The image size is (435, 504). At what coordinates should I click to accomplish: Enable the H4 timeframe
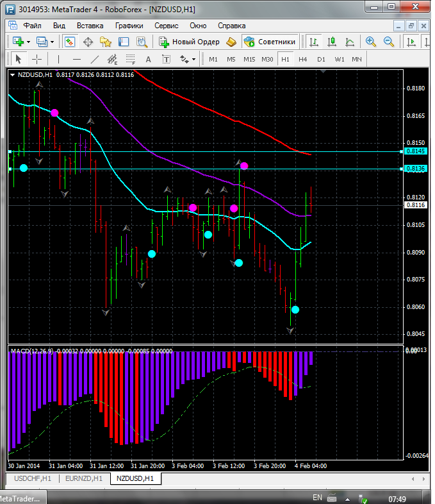tap(302, 59)
